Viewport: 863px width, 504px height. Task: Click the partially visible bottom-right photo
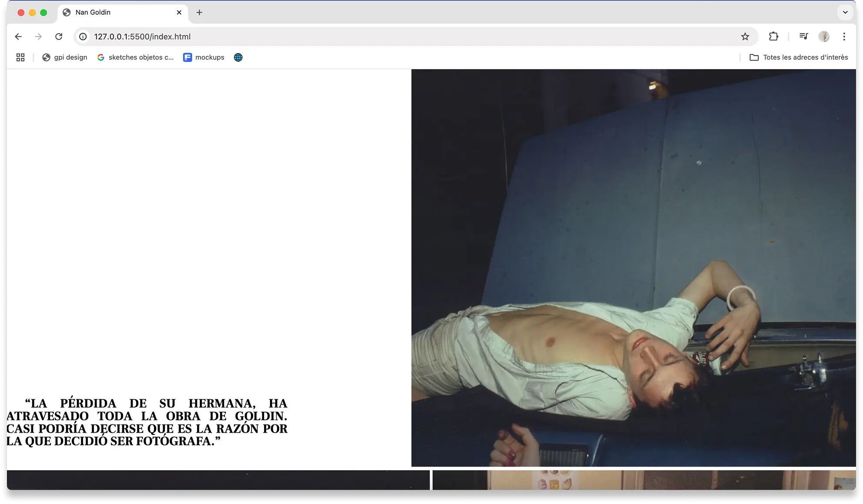tap(644, 480)
